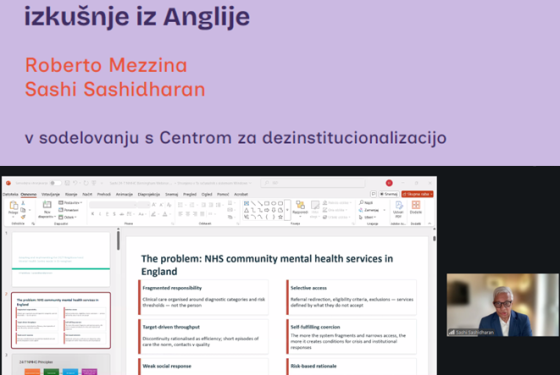
Task: Click the New Slide (Nov diapozitiv) icon
Action: point(47,205)
